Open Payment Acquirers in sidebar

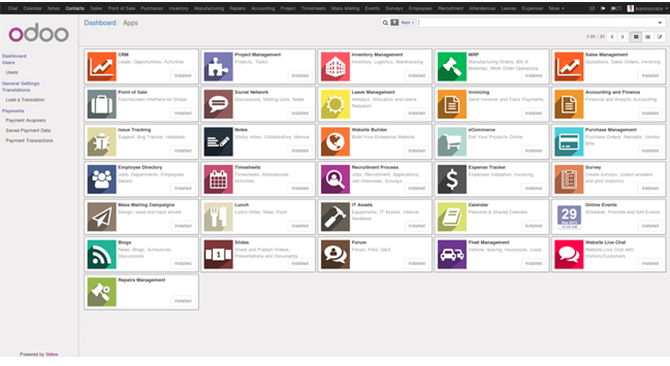tap(26, 120)
